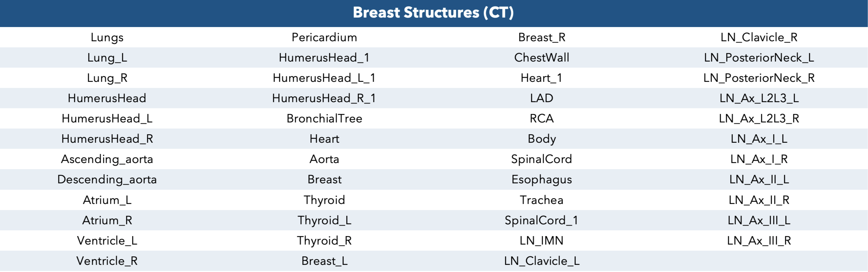
Task: Click the Breast_R structure name
Action: click(542, 38)
